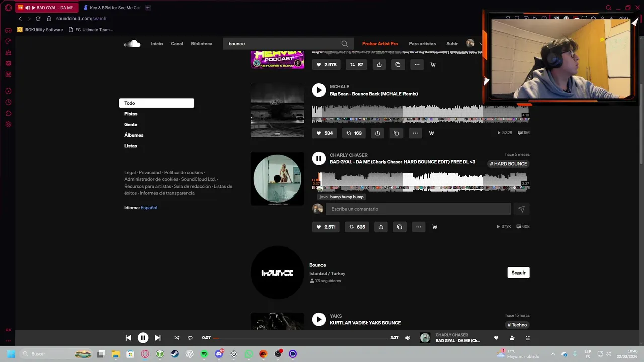Click the HARD BOUNCE tag
The height and width of the screenshot is (362, 644).
point(508,164)
